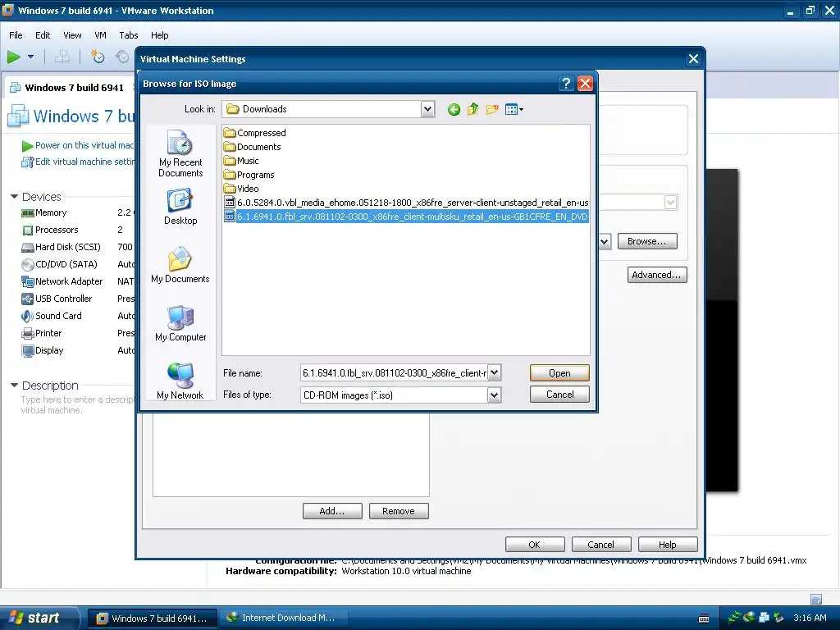Viewport: 840px width, 630px height.
Task: Click the Windows Start button
Action: pyautogui.click(x=39, y=618)
